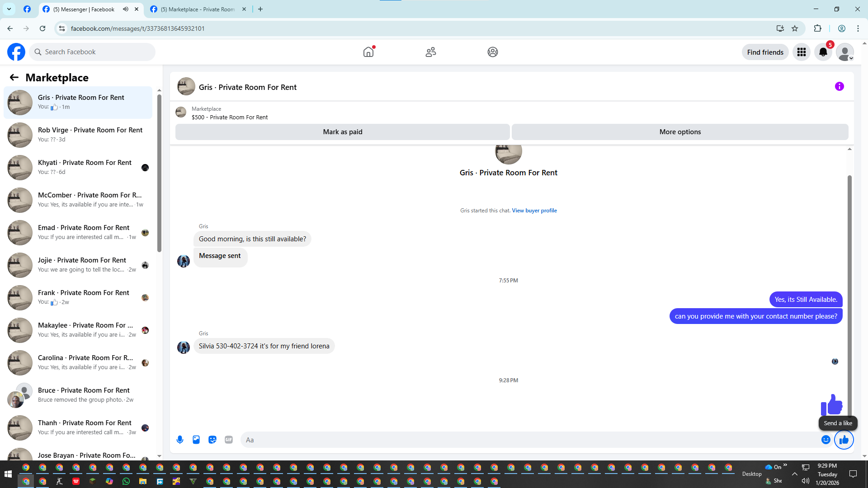Expand the Chrome tab search dropdown

coord(9,9)
